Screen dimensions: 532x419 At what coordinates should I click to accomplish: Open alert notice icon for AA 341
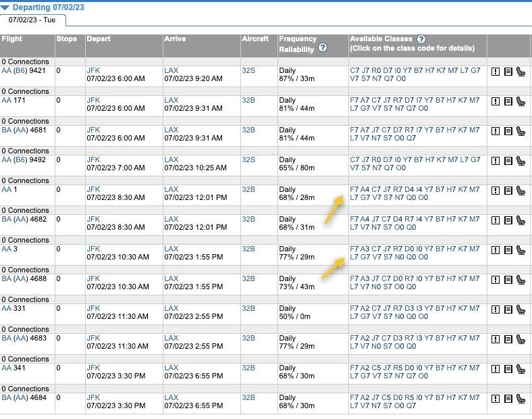(x=496, y=369)
